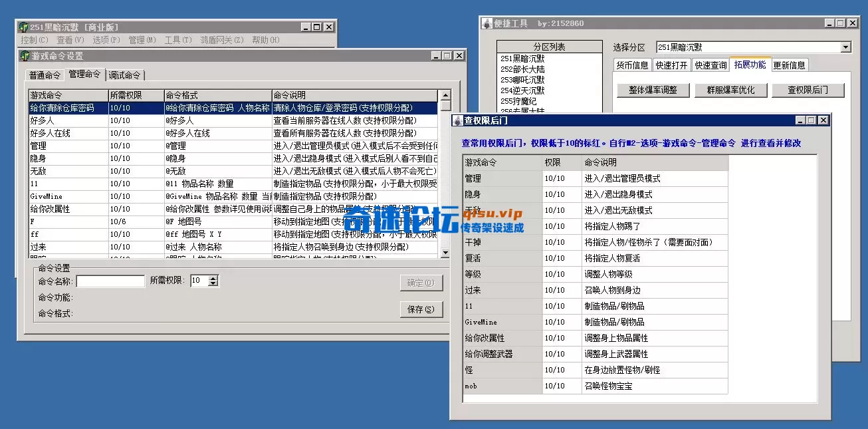Image resolution: width=868 pixels, height=429 pixels.
Task: Click the 保存(S) button
Action: (421, 309)
